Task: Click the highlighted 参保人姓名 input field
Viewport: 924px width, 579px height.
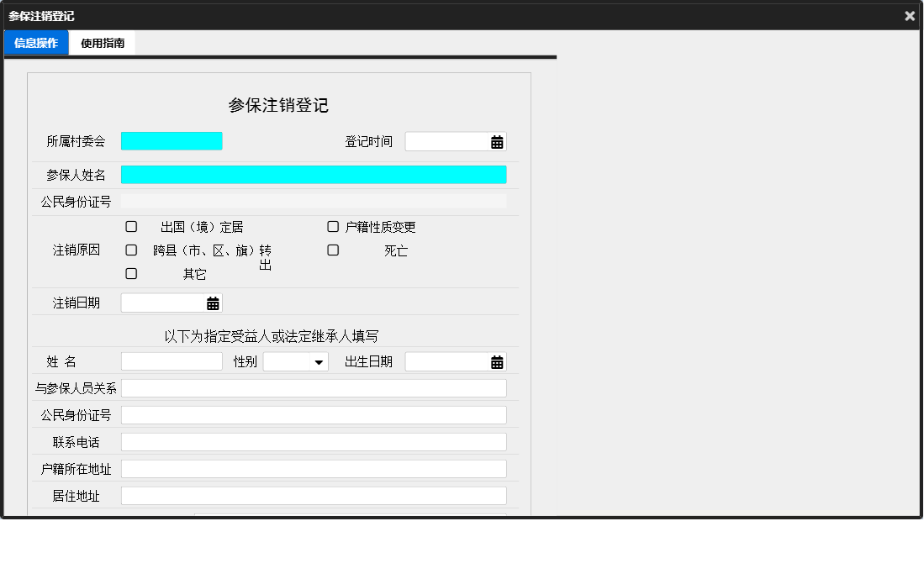Action: (314, 174)
